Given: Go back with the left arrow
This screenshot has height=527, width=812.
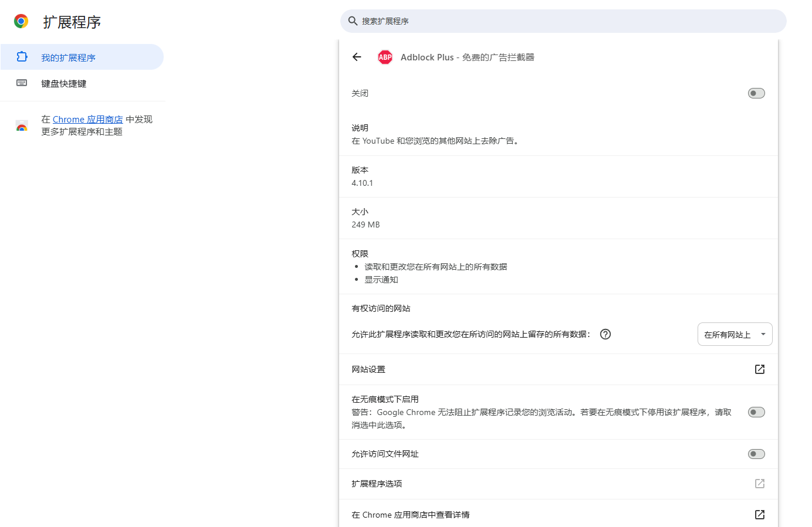Looking at the screenshot, I should tap(357, 57).
